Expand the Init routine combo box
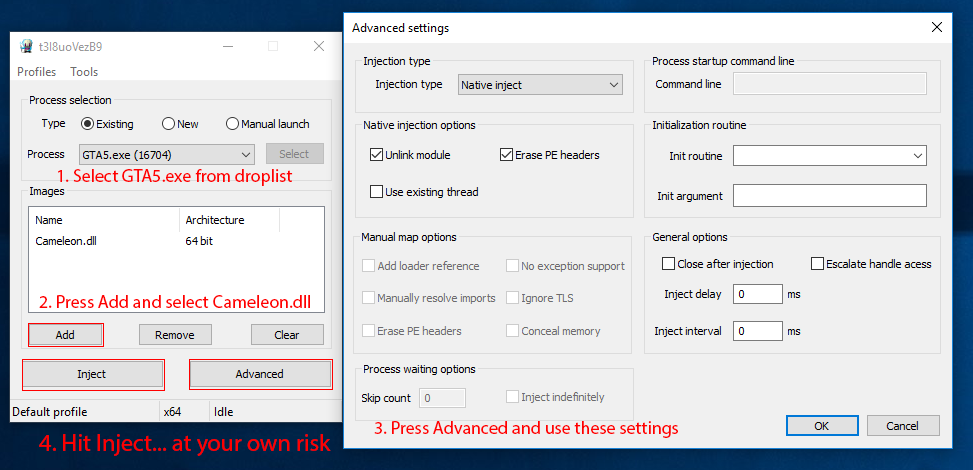Image resolution: width=973 pixels, height=470 pixels. click(x=830, y=156)
